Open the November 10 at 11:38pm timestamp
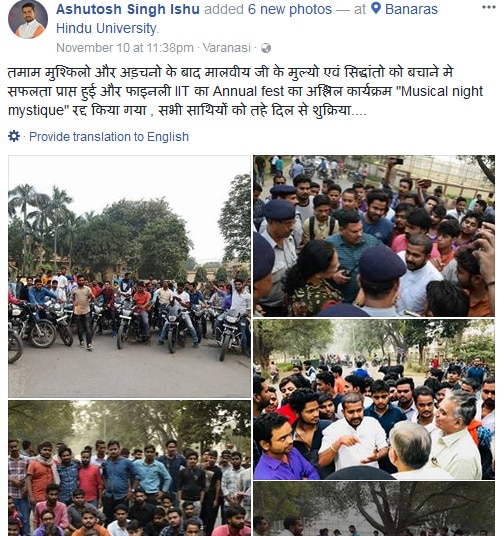The width and height of the screenshot is (504, 536). tap(125, 48)
